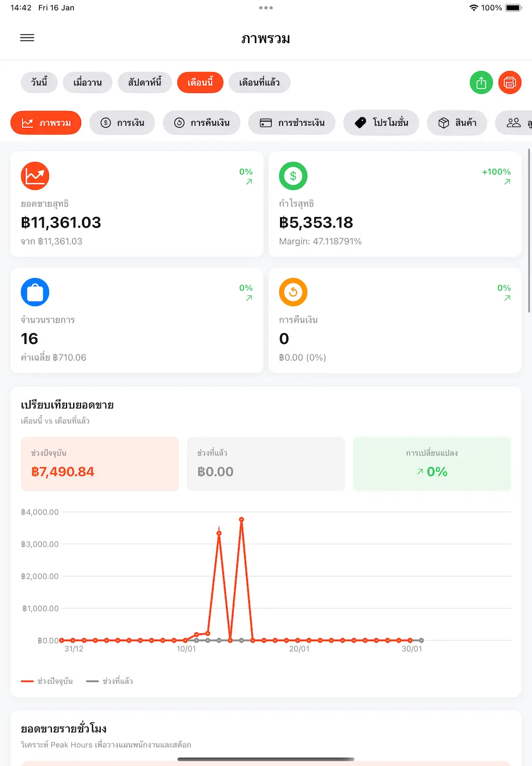Open the สินค้า report tab
The width and height of the screenshot is (532, 766).
pyautogui.click(x=457, y=123)
